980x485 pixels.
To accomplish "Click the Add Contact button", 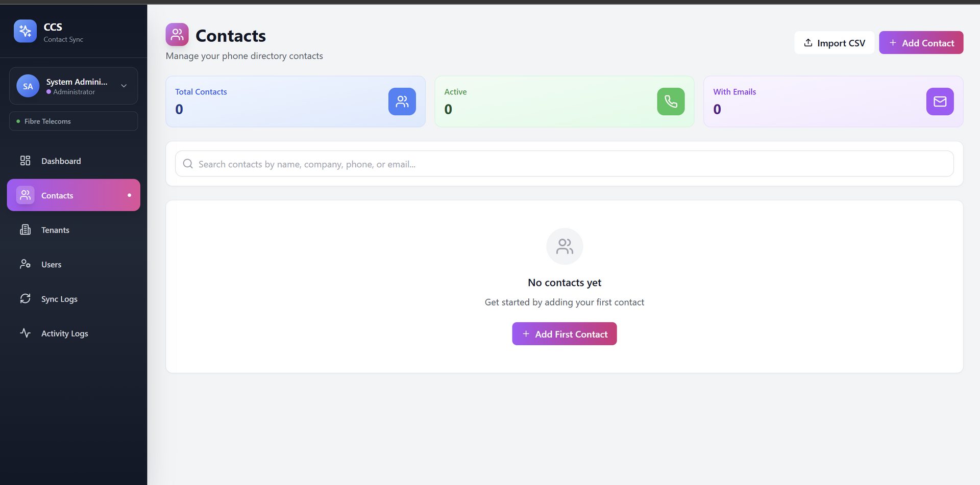I will tap(921, 43).
